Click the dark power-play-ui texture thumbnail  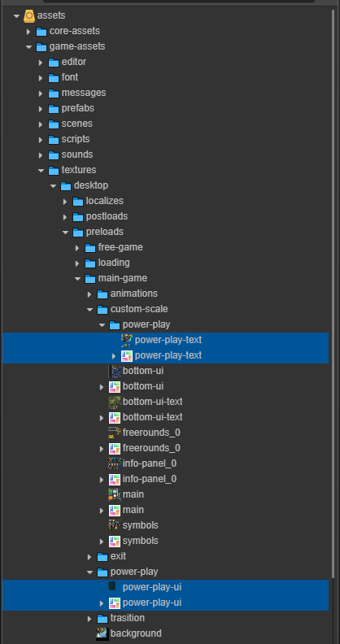tap(111, 587)
